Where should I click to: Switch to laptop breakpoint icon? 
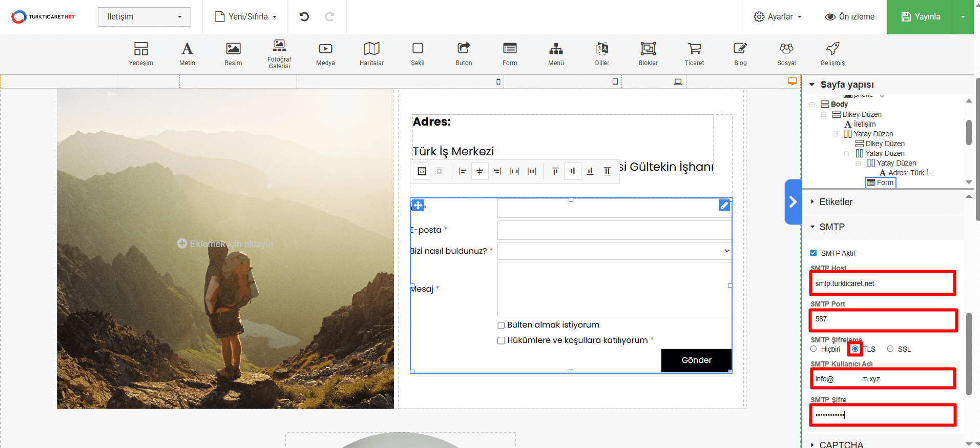click(x=678, y=82)
